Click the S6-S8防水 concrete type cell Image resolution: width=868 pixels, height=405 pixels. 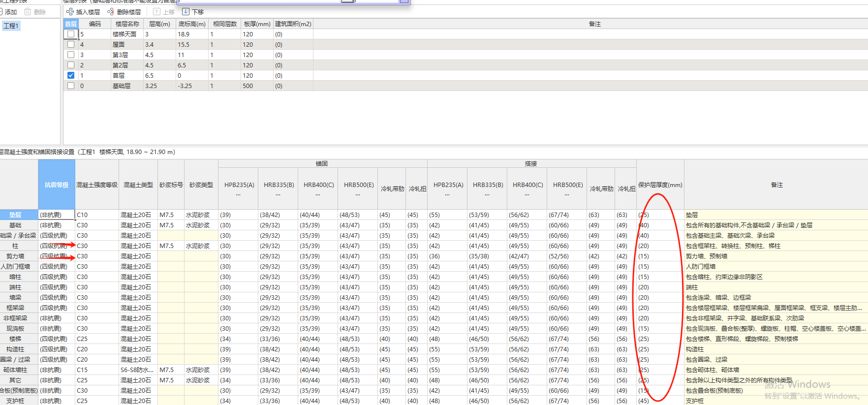pos(138,370)
